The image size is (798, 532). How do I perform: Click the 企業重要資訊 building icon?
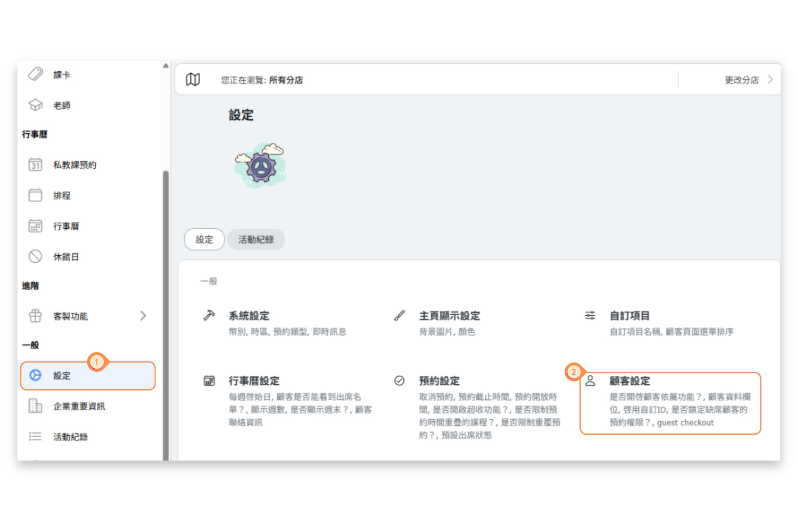coord(35,406)
